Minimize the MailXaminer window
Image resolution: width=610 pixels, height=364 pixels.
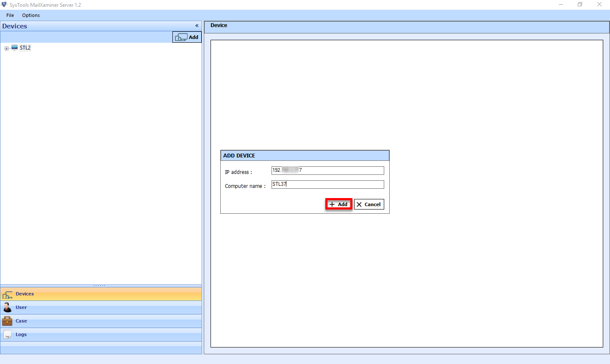coord(561,5)
